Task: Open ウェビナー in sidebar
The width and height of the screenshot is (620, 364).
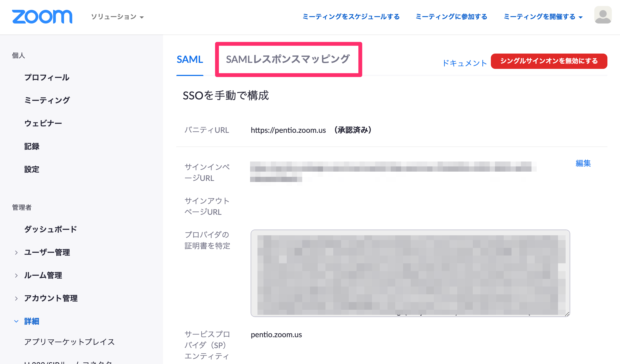Action: [x=43, y=123]
